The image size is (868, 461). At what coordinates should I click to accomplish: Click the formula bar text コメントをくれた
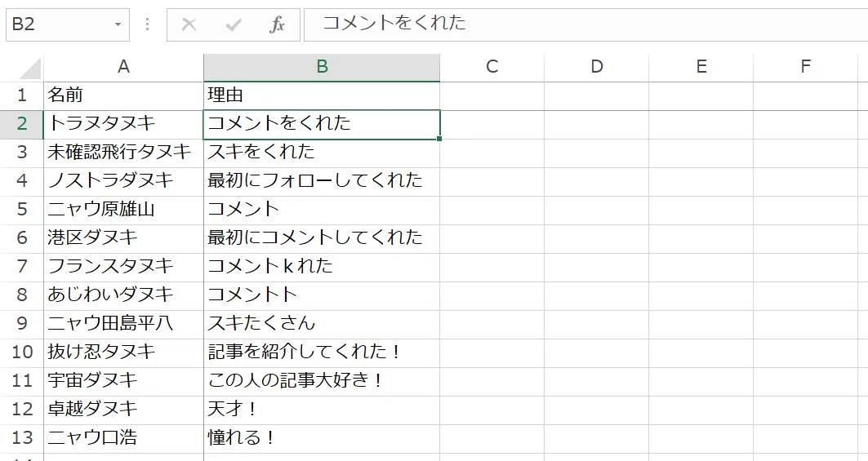coord(394,23)
